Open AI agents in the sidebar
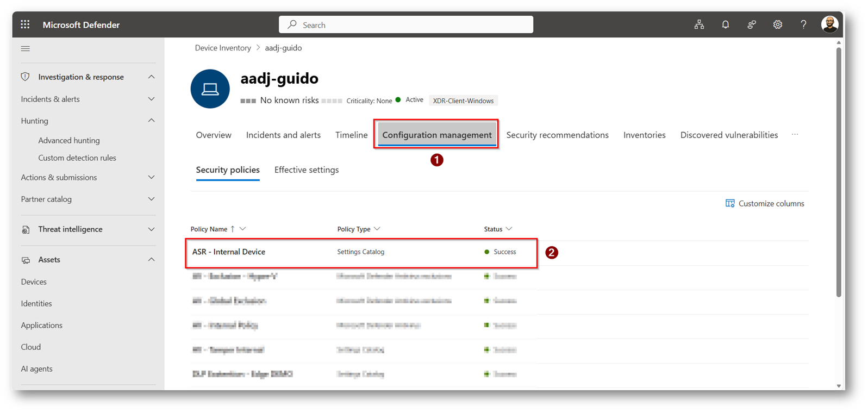Screen dimensions: 868x413 [x=37, y=368]
